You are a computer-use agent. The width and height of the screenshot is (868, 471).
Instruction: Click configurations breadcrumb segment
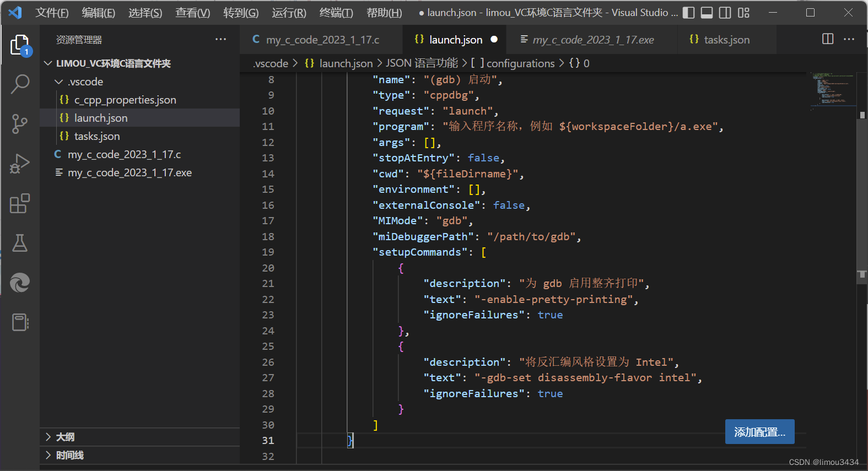pyautogui.click(x=513, y=63)
